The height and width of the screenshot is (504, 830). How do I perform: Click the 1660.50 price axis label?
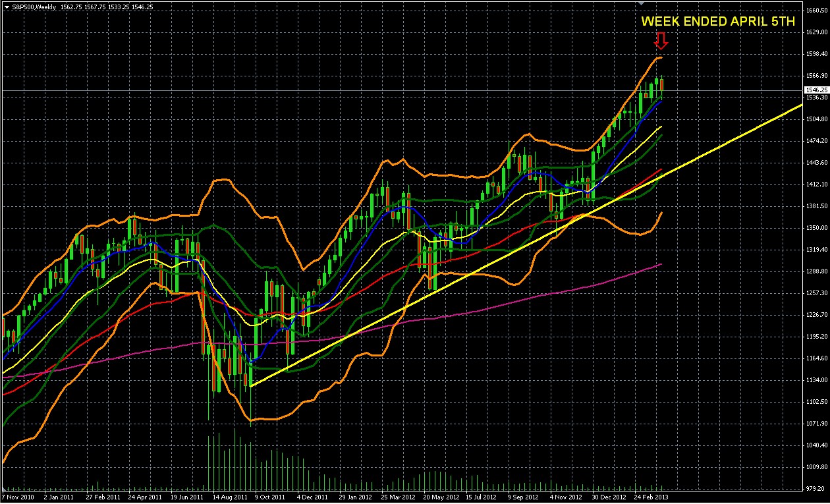tap(816, 11)
